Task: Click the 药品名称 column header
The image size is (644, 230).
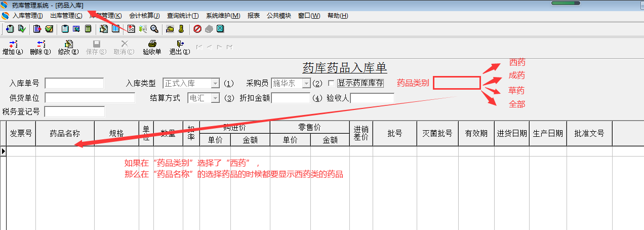Action: [65, 134]
